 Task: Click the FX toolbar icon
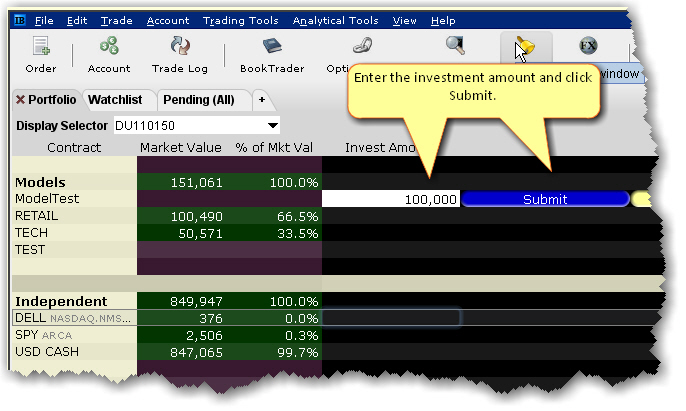coord(587,45)
